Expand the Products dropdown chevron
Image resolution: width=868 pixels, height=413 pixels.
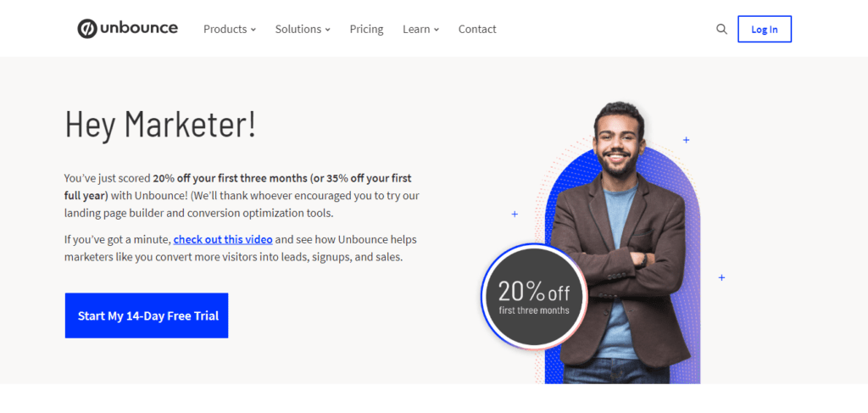pos(253,30)
